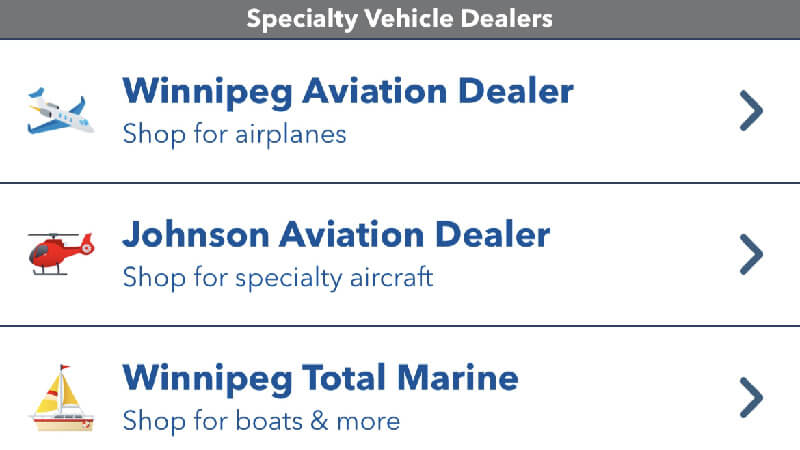Expand Johnson Aviation Dealer chevron arrow
This screenshot has width=800, height=450.
[x=751, y=254]
